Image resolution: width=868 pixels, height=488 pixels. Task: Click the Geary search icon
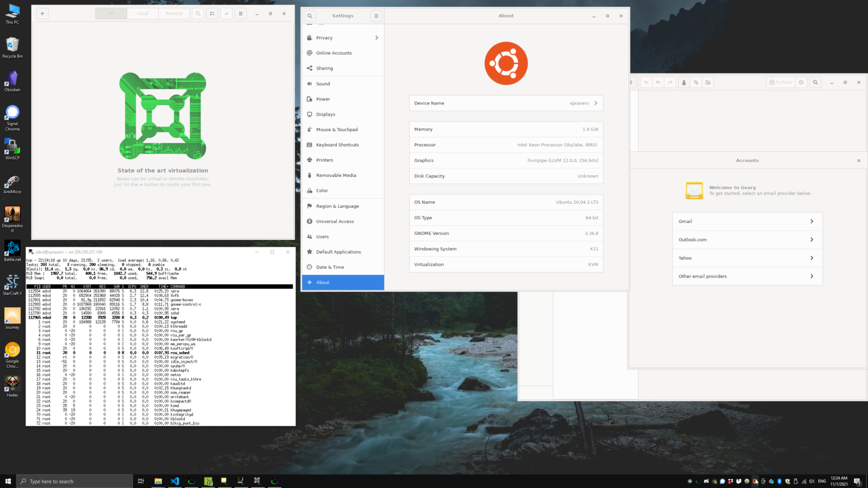pos(815,82)
